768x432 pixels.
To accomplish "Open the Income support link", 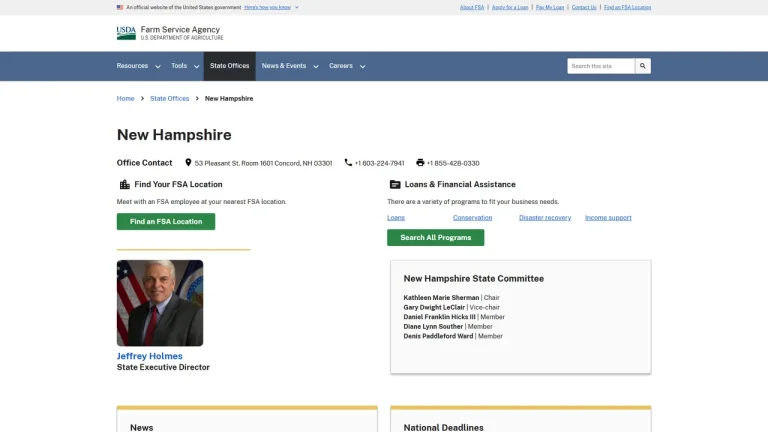I will tap(608, 217).
